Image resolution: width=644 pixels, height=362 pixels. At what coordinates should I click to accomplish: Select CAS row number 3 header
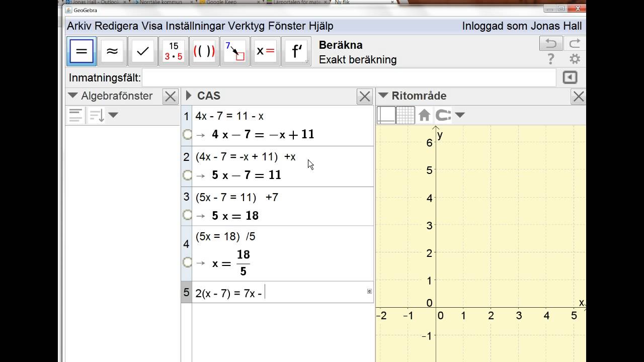(186, 197)
